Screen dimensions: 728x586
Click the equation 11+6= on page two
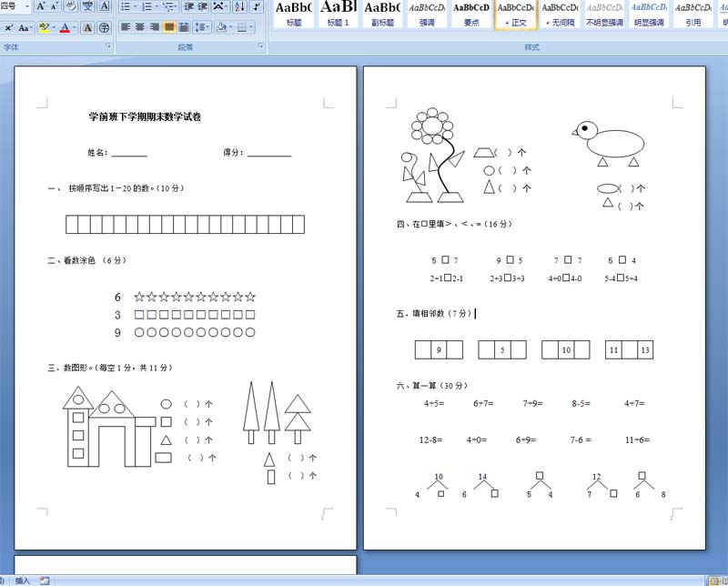click(x=637, y=439)
